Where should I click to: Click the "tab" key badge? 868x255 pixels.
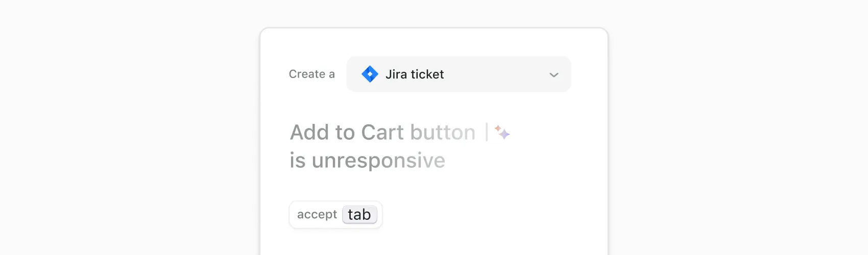coord(359,215)
